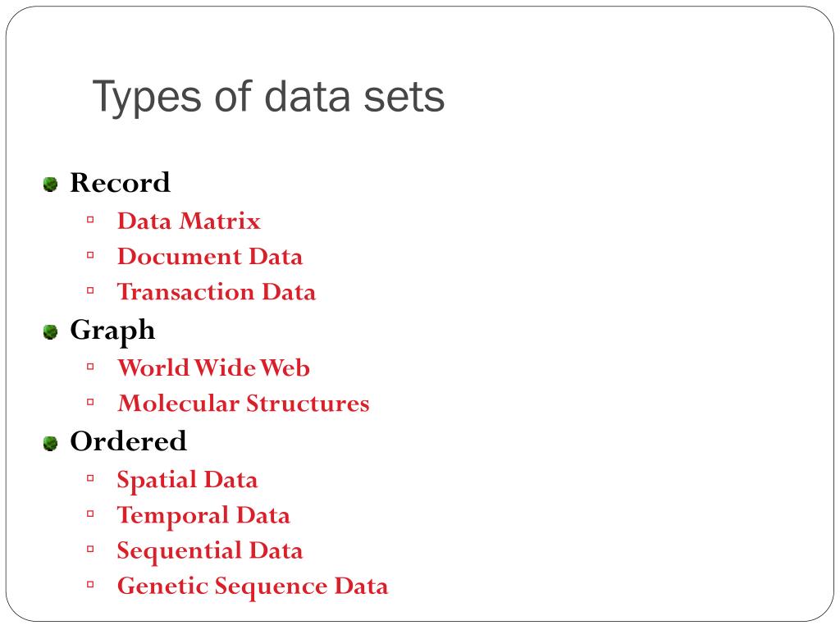
Task: Click the square bullet before Spatial Data
Action: 90,478
